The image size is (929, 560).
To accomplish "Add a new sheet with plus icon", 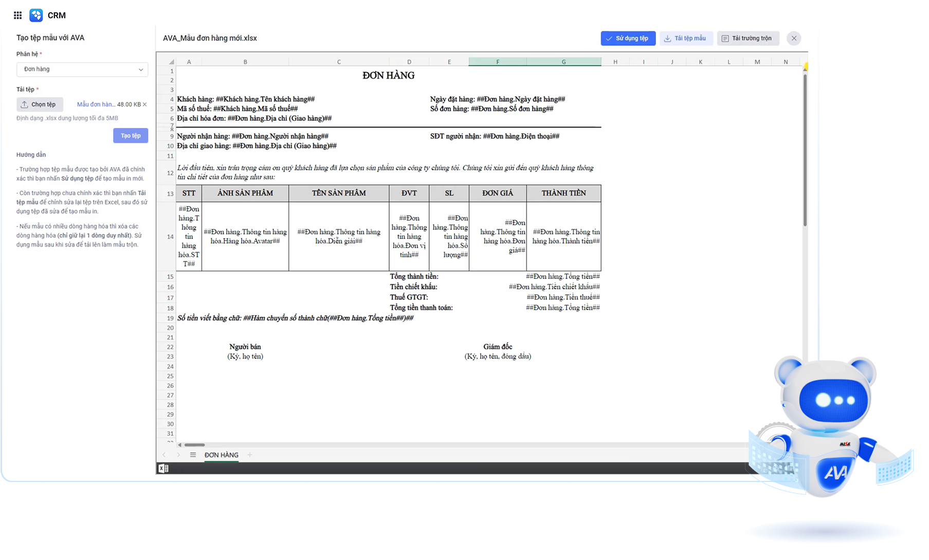I will (x=250, y=455).
